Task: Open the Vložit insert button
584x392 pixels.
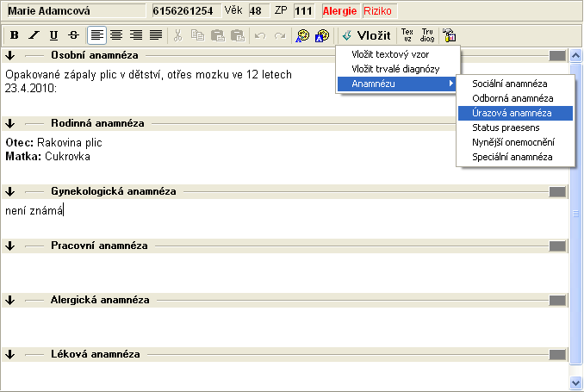Action: point(366,35)
